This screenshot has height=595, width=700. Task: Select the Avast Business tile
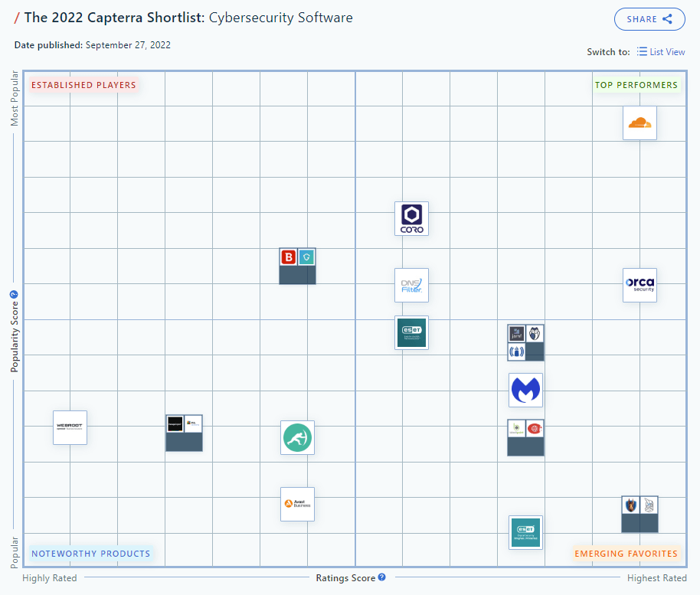[297, 504]
